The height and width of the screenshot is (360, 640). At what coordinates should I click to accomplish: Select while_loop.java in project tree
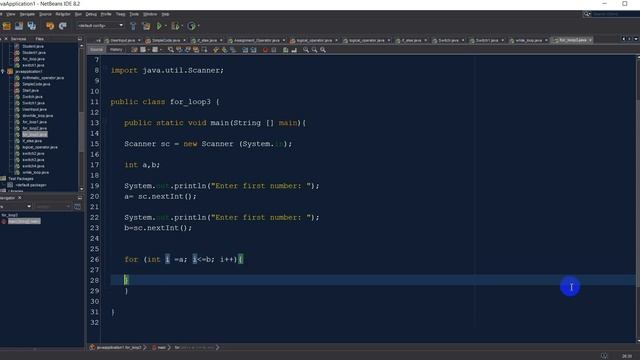[36, 172]
